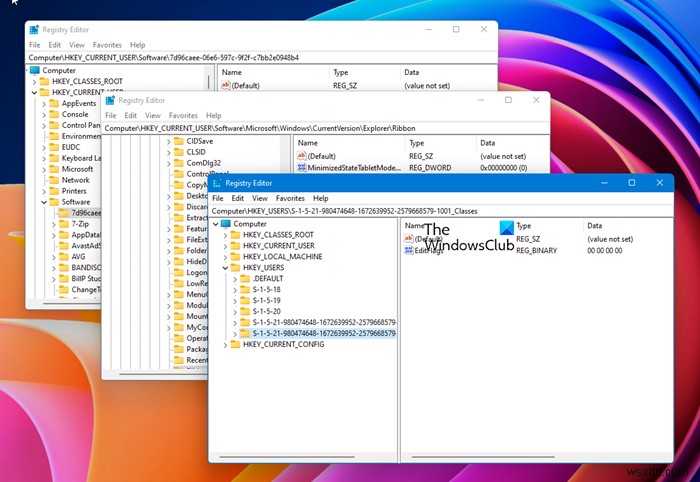The image size is (700, 482).
Task: Select the Network key in the back window
Action: [75, 180]
